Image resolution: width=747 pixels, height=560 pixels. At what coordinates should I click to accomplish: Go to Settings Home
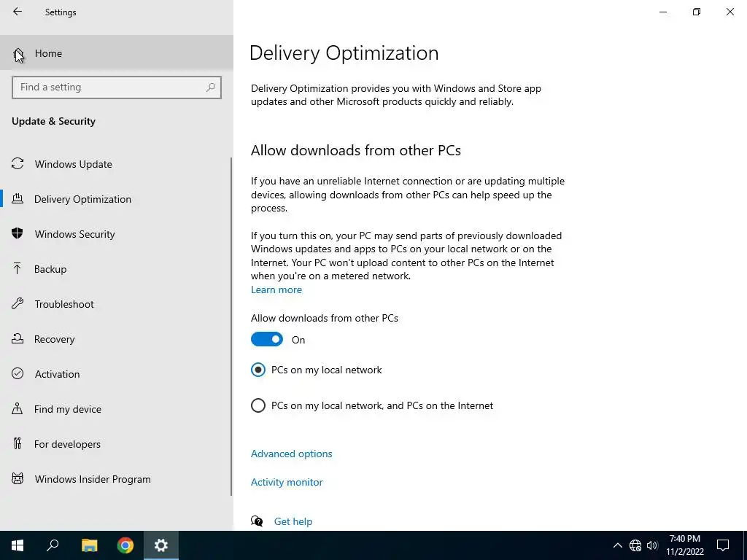(x=117, y=52)
